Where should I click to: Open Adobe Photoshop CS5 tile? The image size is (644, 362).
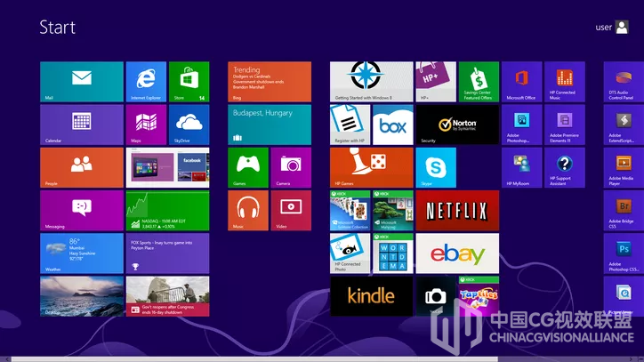click(624, 253)
